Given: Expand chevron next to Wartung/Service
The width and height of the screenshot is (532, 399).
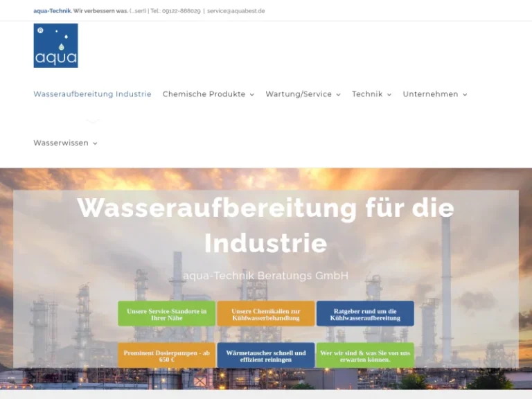Looking at the screenshot, I should (338, 95).
